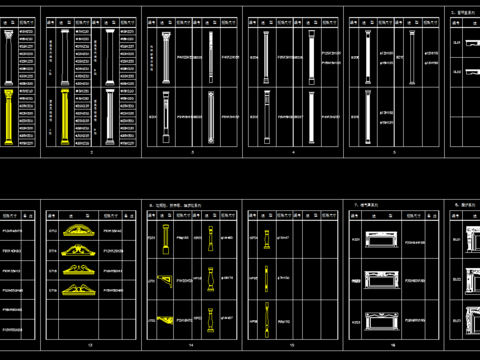
Task: Click the section 7 title above sheet 16
Action: (366, 205)
